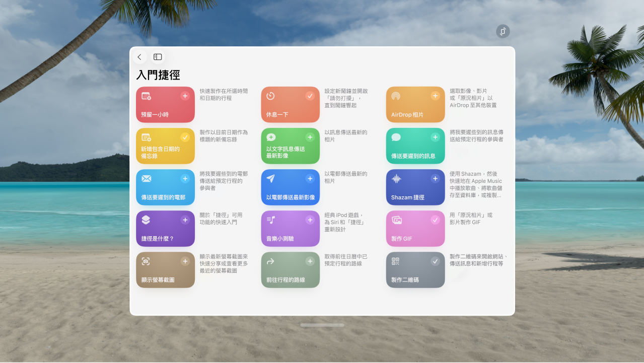Add 傳送要遲到的訊息 with its plus button

pyautogui.click(x=435, y=137)
